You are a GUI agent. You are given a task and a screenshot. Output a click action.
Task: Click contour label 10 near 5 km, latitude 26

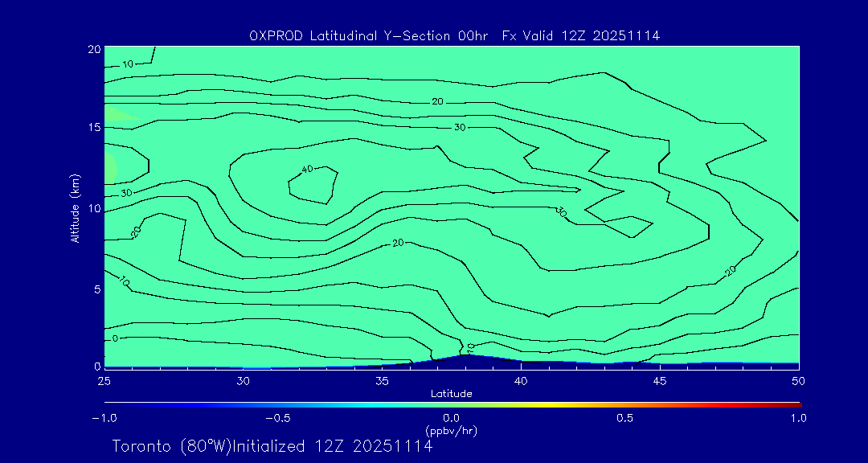pyautogui.click(x=124, y=281)
